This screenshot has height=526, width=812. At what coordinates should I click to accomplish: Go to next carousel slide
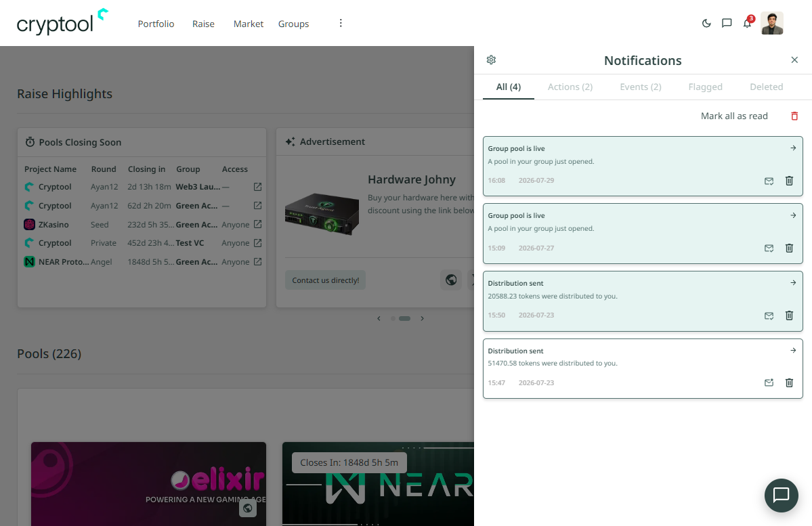point(422,318)
